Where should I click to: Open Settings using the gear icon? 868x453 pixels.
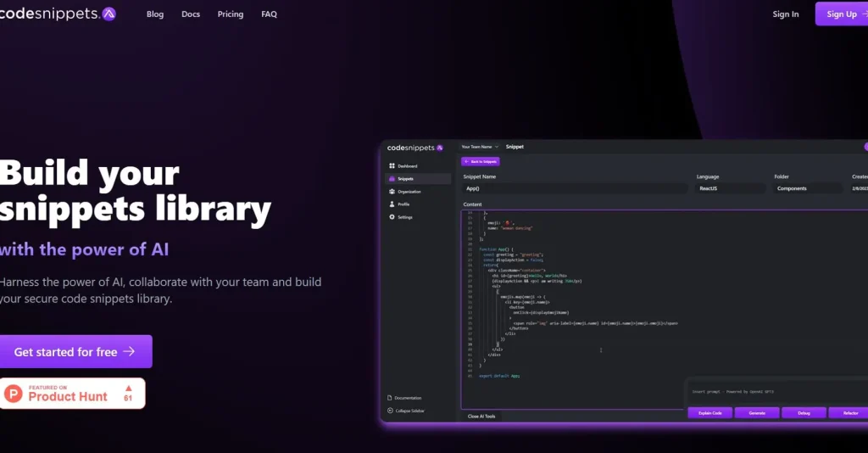pos(392,217)
